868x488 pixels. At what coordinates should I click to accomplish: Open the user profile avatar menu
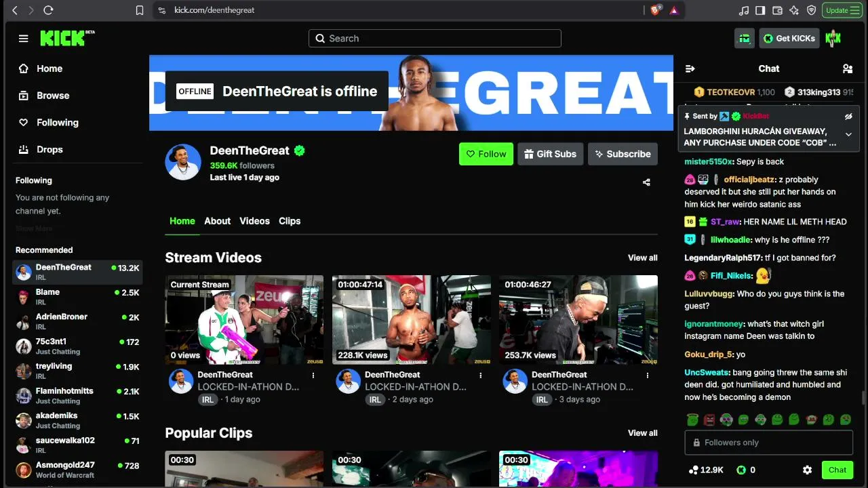pyautogui.click(x=833, y=39)
